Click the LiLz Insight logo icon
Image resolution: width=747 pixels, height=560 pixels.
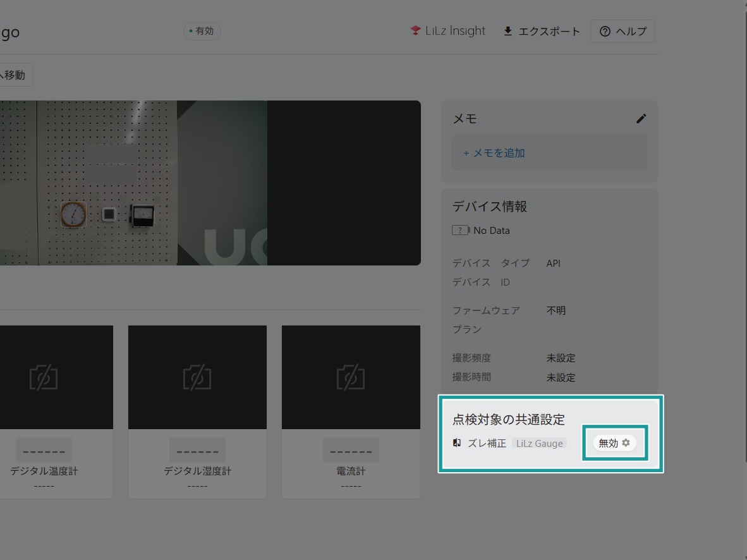415,30
